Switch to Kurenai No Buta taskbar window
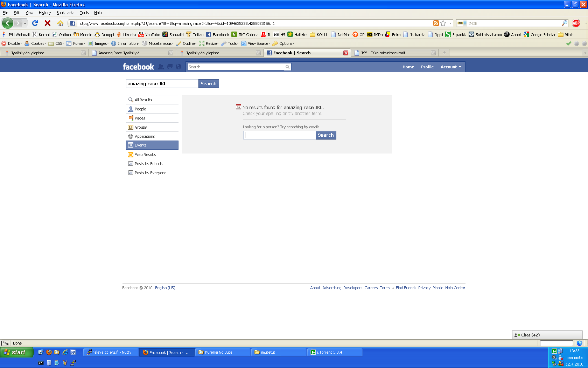588x368 pixels. pos(223,352)
